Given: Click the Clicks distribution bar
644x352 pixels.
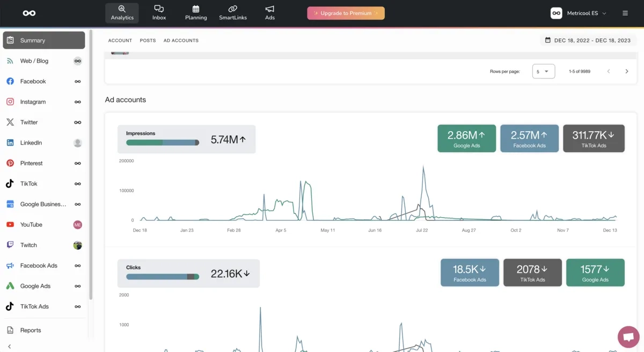Looking at the screenshot, I should click(163, 277).
